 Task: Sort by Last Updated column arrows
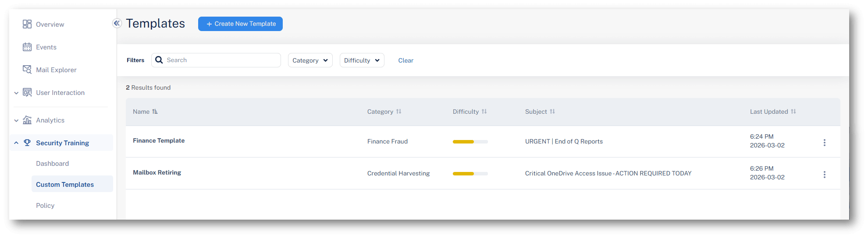point(793,112)
